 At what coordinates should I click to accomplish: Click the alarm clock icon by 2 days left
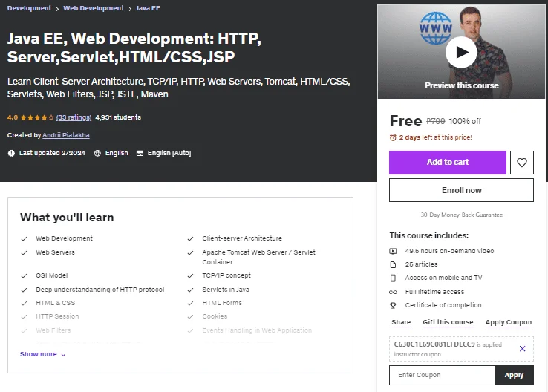tap(393, 137)
